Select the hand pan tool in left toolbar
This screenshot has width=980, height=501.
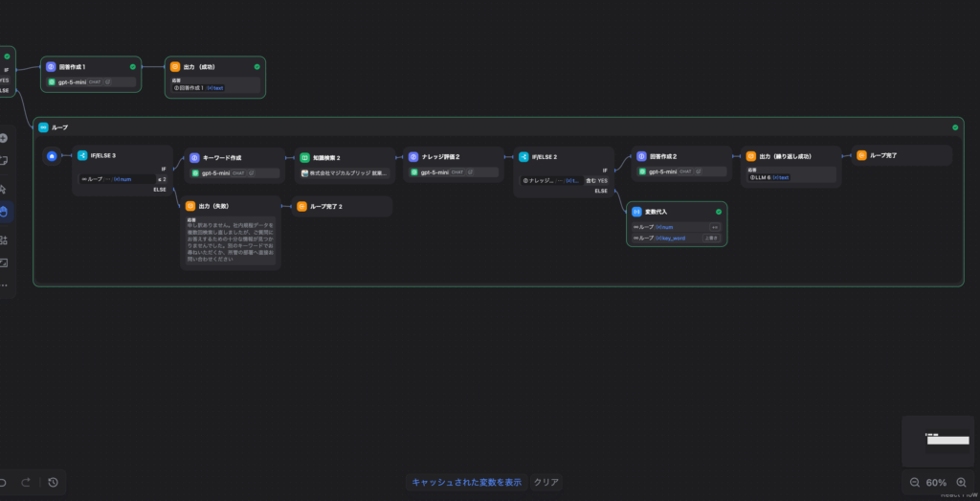tap(4, 213)
